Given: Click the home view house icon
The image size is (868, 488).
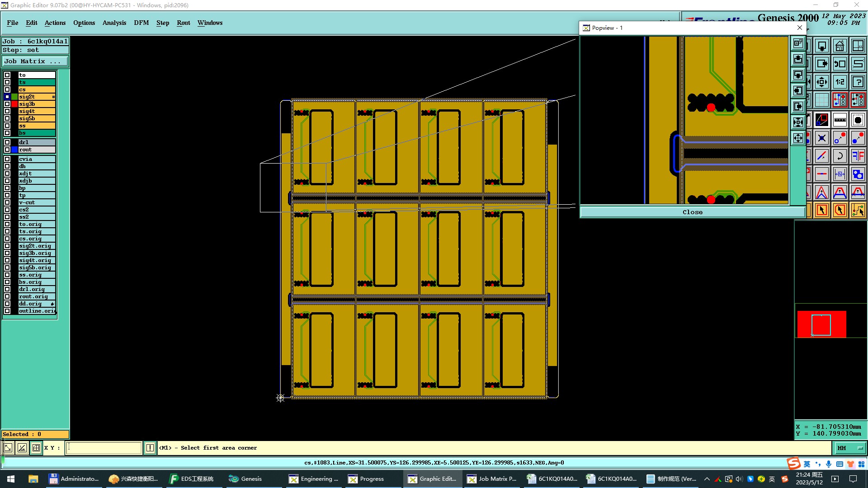Looking at the screenshot, I should [x=840, y=46].
